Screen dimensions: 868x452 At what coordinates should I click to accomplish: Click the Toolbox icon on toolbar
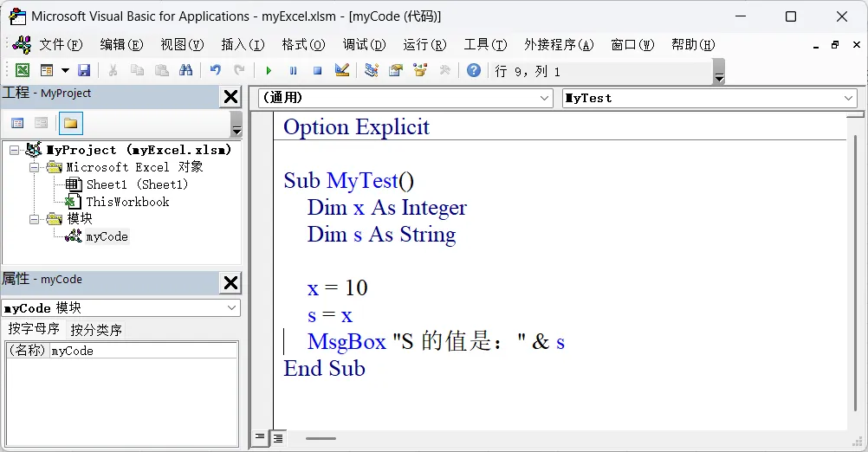[x=445, y=70]
